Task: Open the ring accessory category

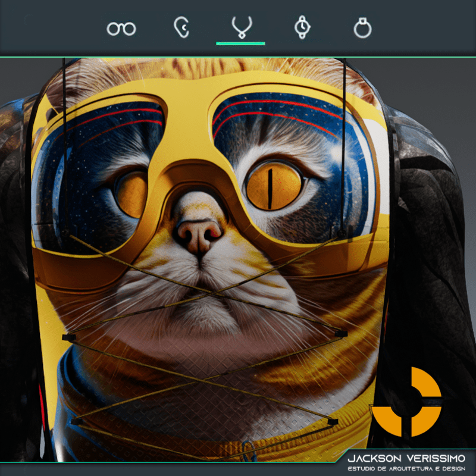Action: [x=362, y=28]
